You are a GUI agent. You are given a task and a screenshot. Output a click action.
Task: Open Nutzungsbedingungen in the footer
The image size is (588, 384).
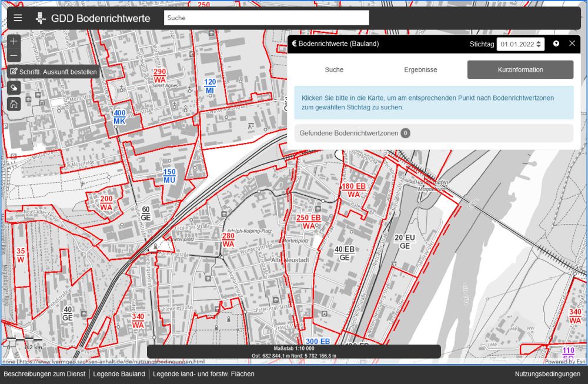pos(547,374)
